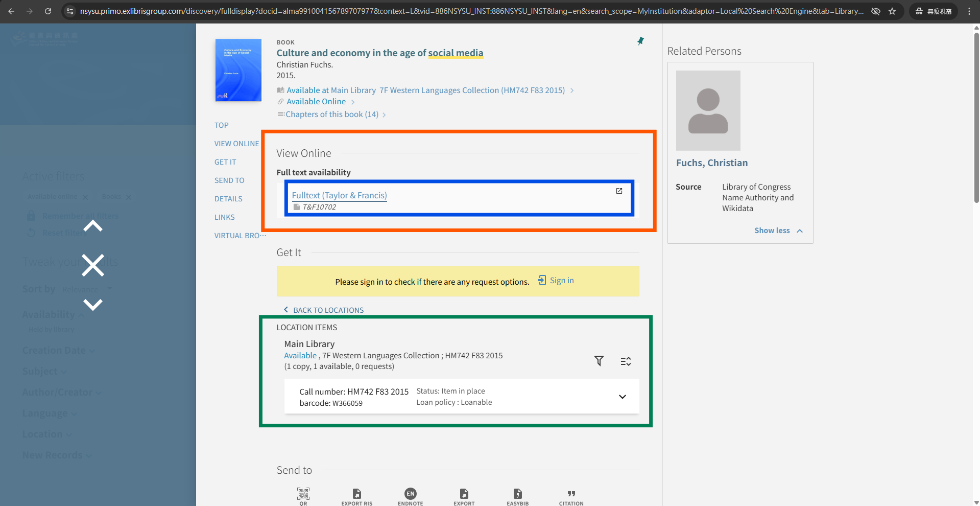Jump to the Send To section
This screenshot has width=980, height=506.
pyautogui.click(x=229, y=180)
